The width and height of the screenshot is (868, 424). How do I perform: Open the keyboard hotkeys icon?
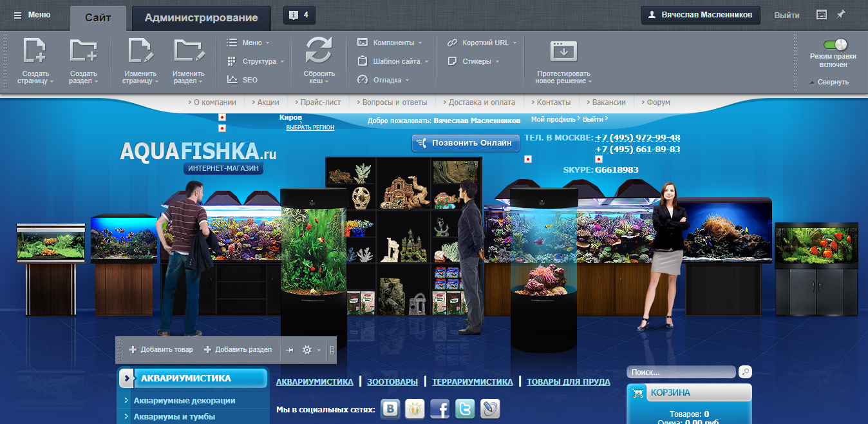(x=822, y=15)
